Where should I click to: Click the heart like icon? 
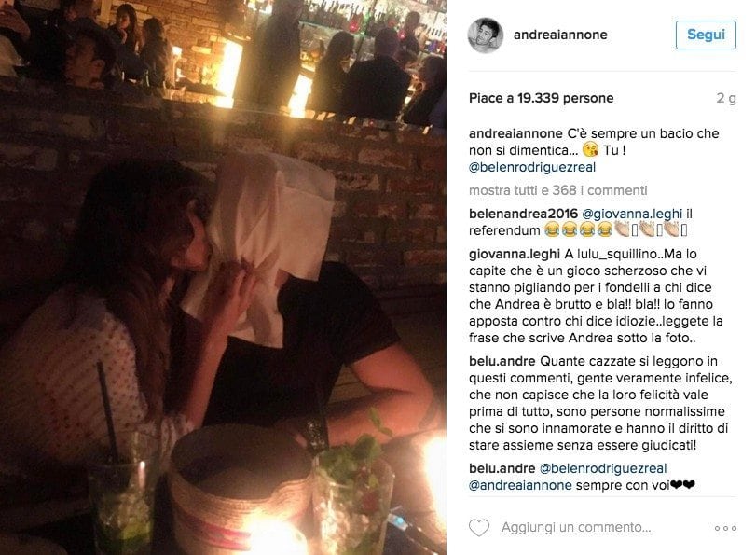pos(479,528)
